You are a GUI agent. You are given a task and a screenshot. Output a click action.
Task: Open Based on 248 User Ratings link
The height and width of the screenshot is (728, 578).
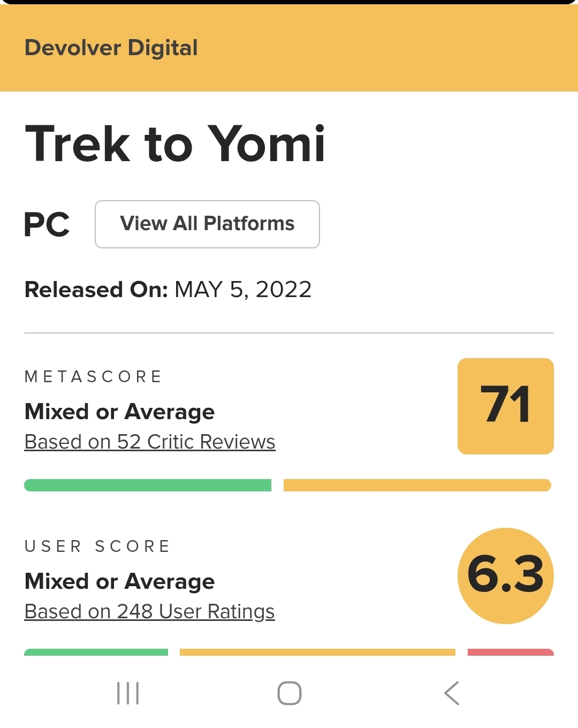pyautogui.click(x=150, y=611)
